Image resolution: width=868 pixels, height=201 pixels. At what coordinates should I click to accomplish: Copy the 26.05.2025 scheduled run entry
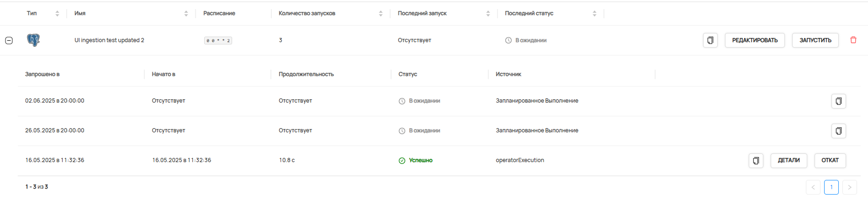[x=838, y=131]
